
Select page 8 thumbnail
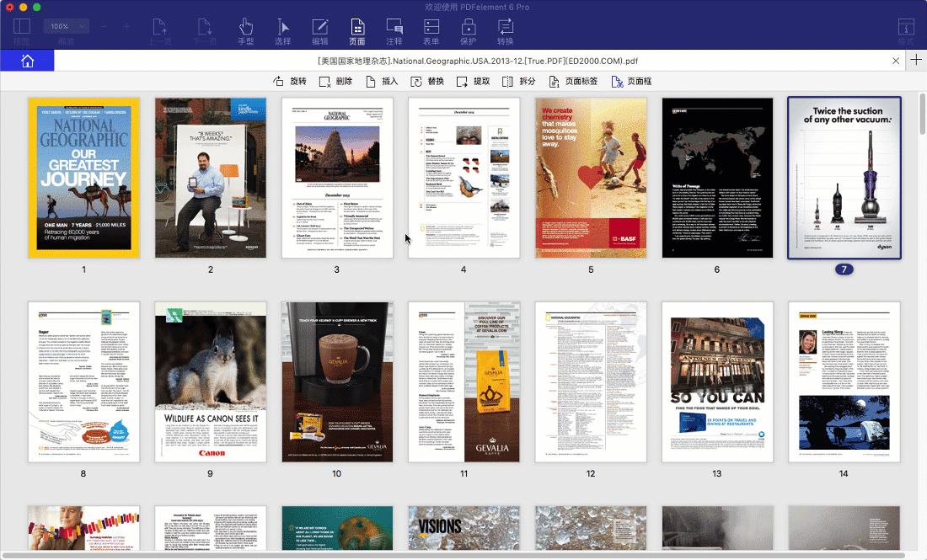pyautogui.click(x=84, y=382)
